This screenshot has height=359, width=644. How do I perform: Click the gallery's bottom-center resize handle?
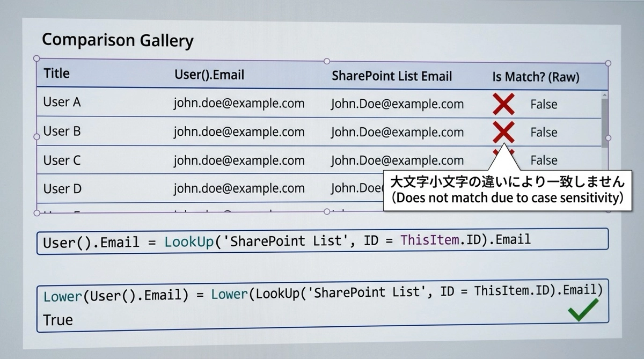[x=327, y=212]
